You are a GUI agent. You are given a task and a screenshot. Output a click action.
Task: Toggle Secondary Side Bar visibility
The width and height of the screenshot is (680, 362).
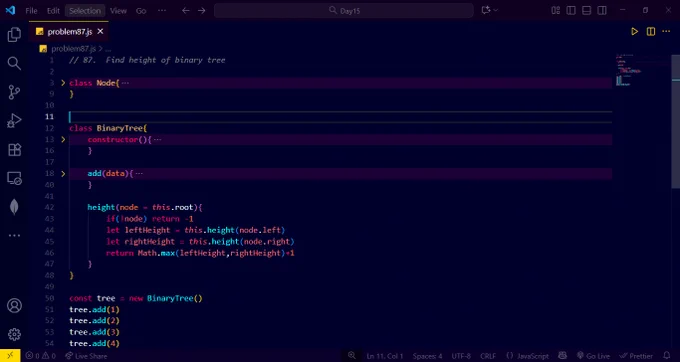click(602, 10)
